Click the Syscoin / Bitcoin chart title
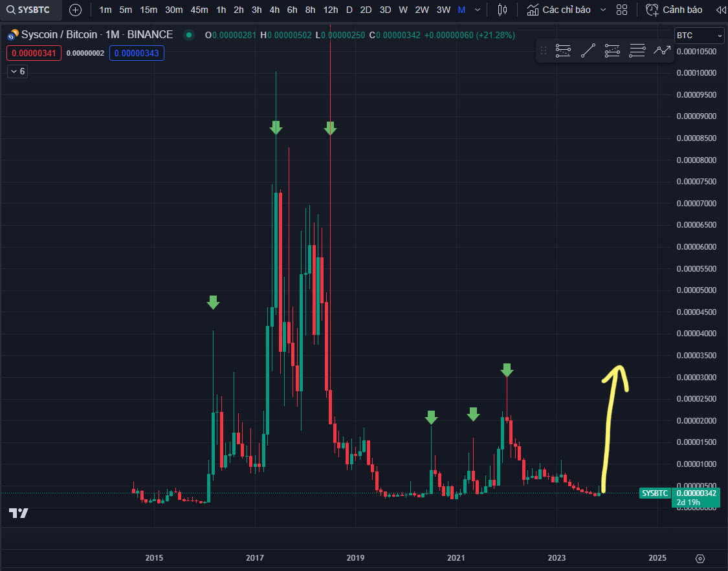Screen dimensions: 728x571 pos(97,35)
